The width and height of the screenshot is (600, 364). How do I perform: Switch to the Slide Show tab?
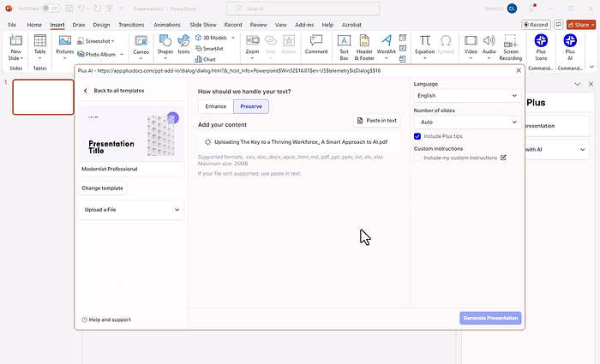203,25
